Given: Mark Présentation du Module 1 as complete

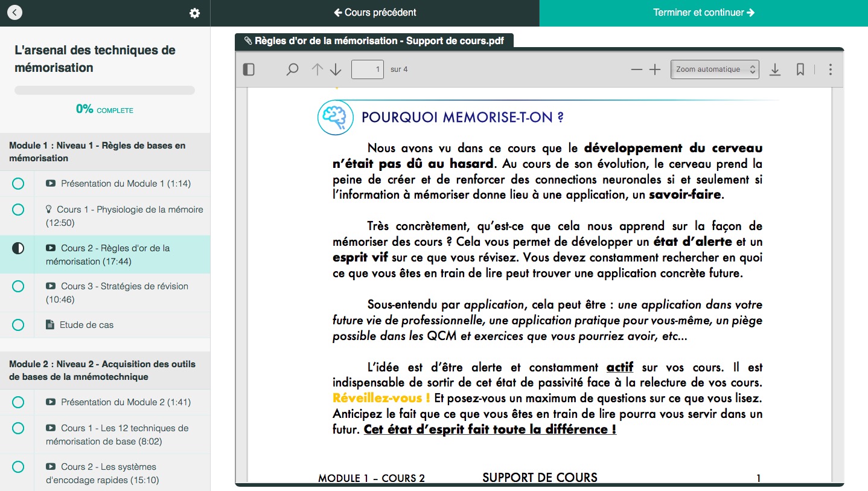Looking at the screenshot, I should coord(18,184).
